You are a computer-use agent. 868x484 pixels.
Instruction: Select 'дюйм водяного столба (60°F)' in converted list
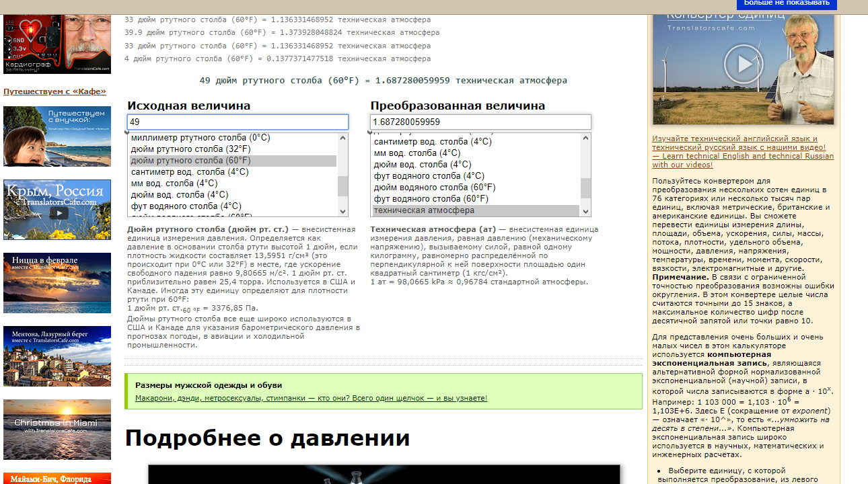pos(476,188)
